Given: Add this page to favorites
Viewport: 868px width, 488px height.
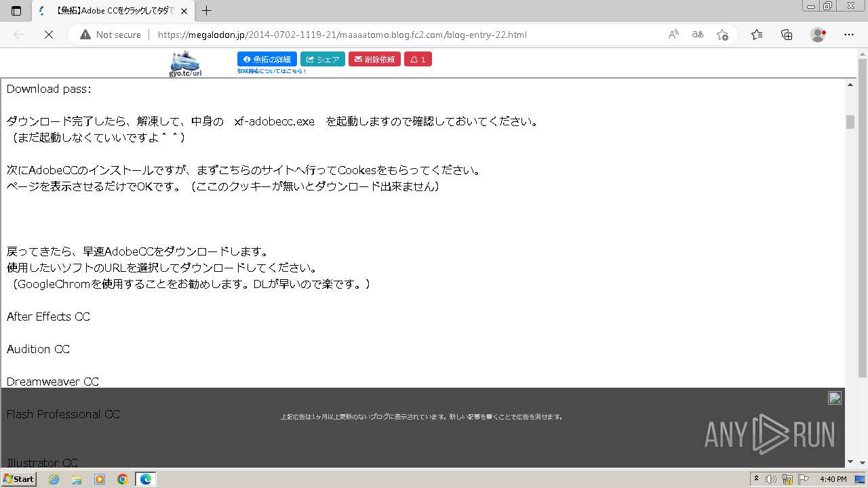Looking at the screenshot, I should point(722,35).
